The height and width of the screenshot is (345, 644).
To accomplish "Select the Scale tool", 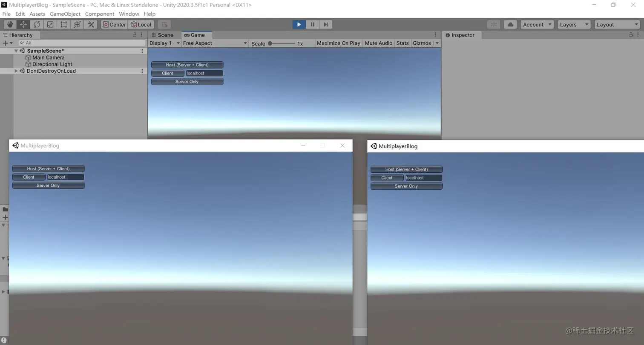I will [50, 25].
